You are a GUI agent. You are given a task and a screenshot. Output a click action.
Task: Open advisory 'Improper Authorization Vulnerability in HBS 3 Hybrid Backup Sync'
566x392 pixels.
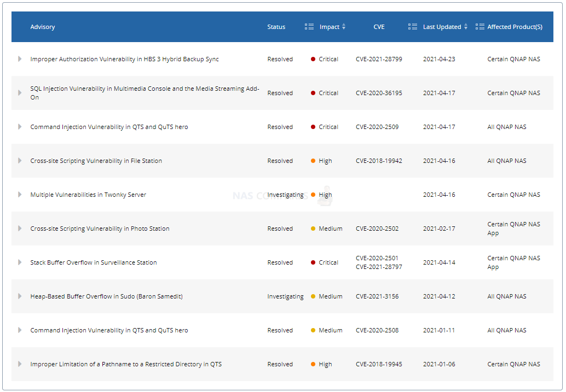pyautogui.click(x=125, y=59)
